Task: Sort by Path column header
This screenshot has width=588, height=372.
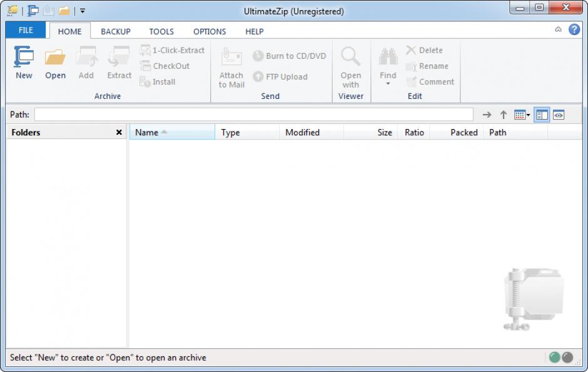Action: 515,132
